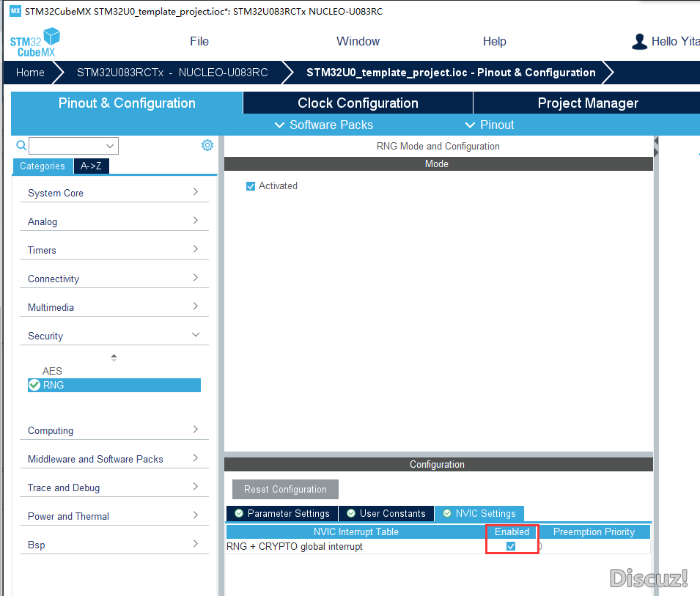Expand the Bsp category

pos(114,545)
